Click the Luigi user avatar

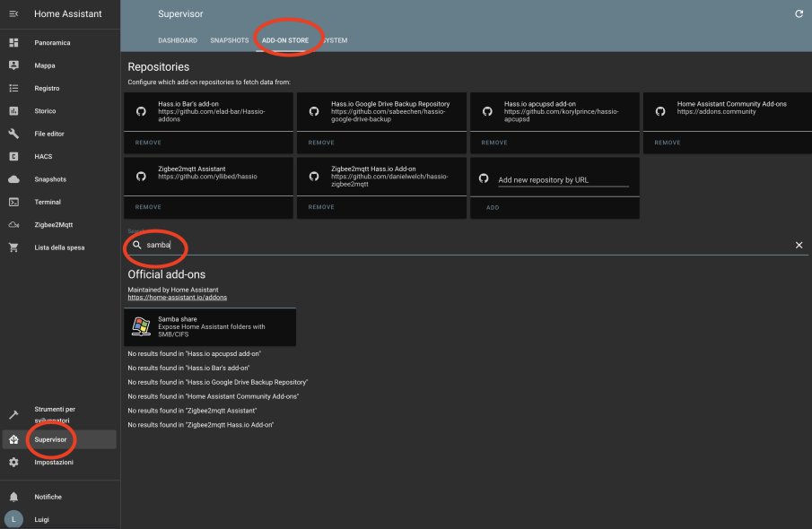coord(13,519)
